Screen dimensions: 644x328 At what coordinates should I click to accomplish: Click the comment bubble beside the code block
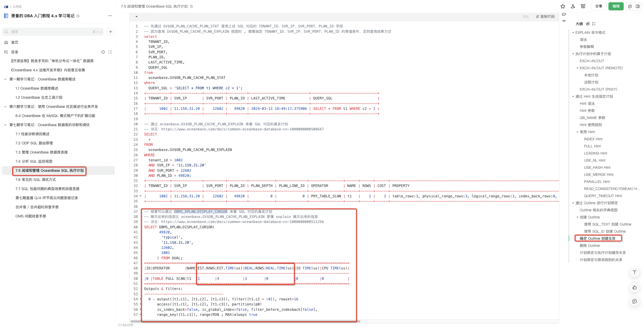click(x=564, y=14)
